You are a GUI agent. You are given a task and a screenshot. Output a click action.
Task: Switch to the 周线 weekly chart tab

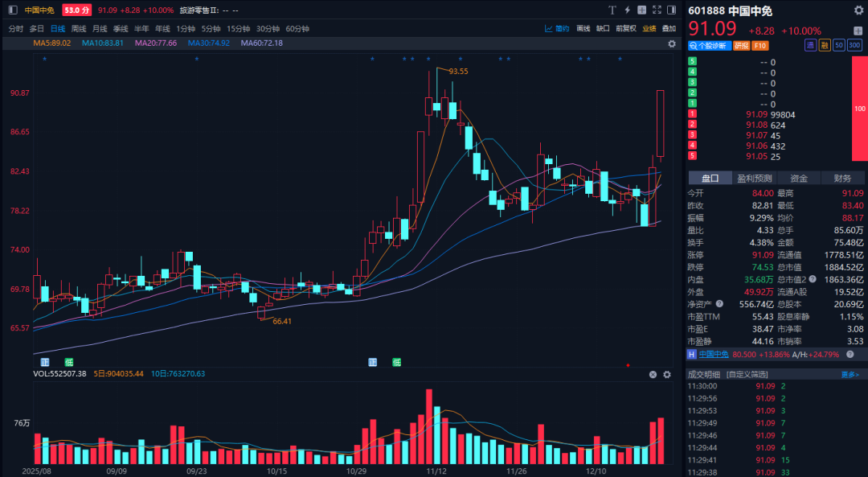(79, 28)
